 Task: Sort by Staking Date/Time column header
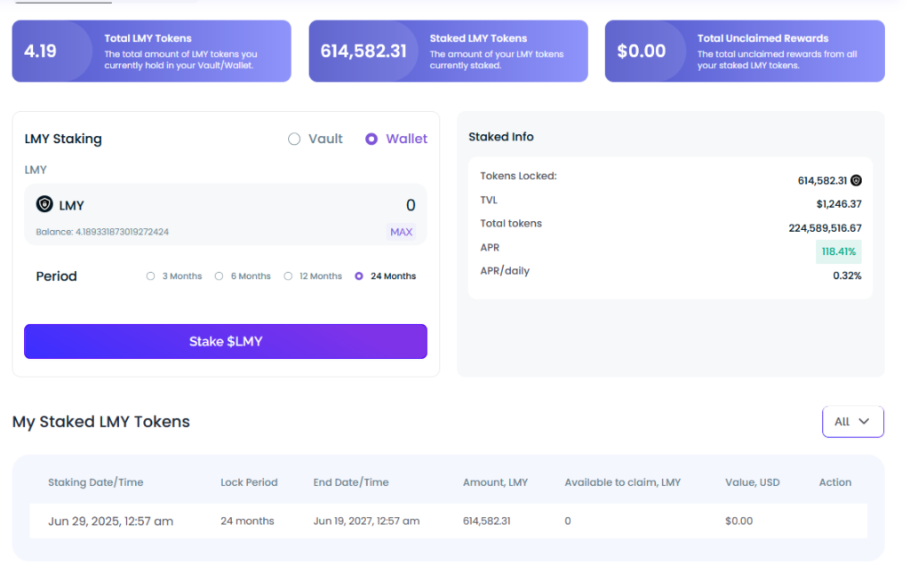tap(95, 482)
